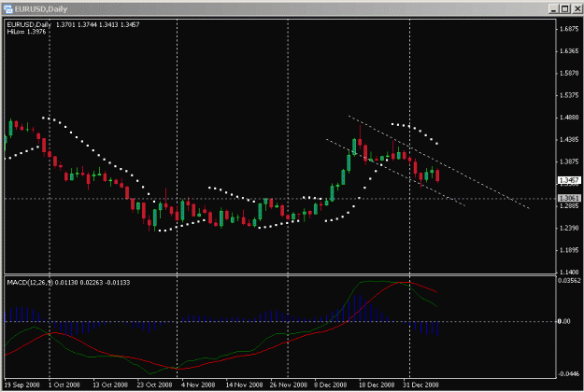
Task: Click the 18 Dec 2008 date label
Action: tap(377, 385)
